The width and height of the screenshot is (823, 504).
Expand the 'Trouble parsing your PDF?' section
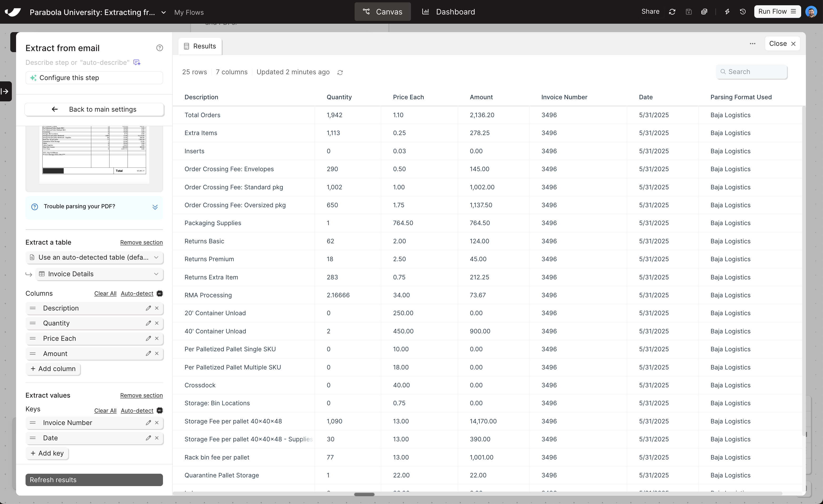pos(155,207)
